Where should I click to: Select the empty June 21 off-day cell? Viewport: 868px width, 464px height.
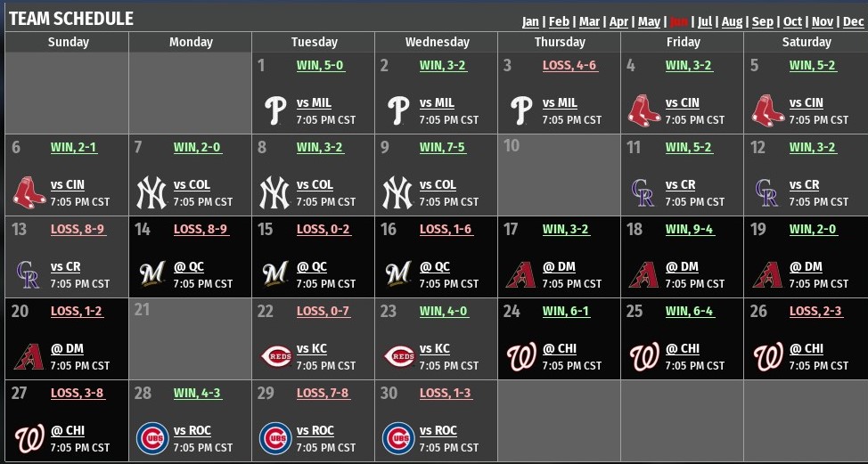click(x=190, y=339)
